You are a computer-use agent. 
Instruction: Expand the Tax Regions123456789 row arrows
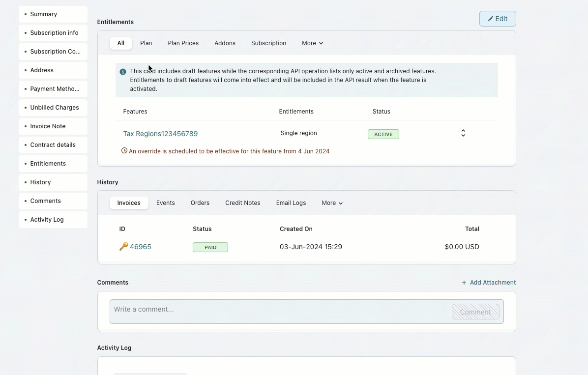[x=463, y=133]
